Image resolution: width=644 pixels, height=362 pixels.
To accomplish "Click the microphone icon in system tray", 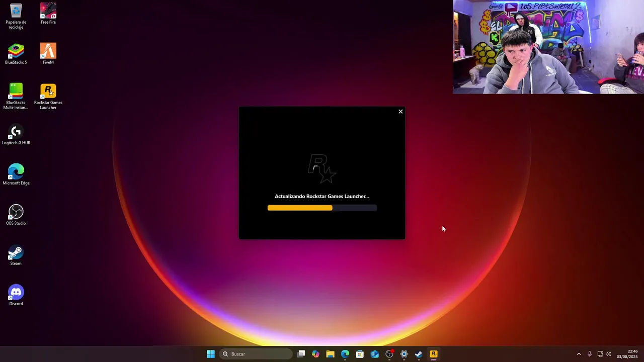I will 590,354.
